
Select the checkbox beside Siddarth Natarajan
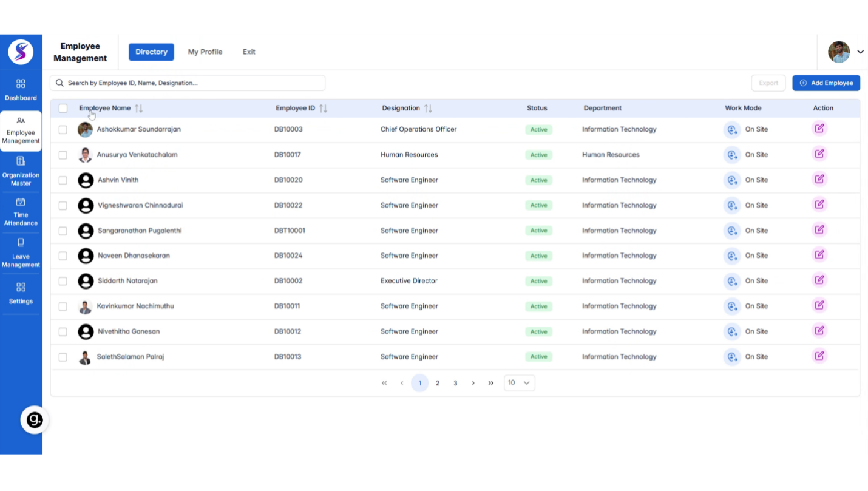click(x=63, y=280)
